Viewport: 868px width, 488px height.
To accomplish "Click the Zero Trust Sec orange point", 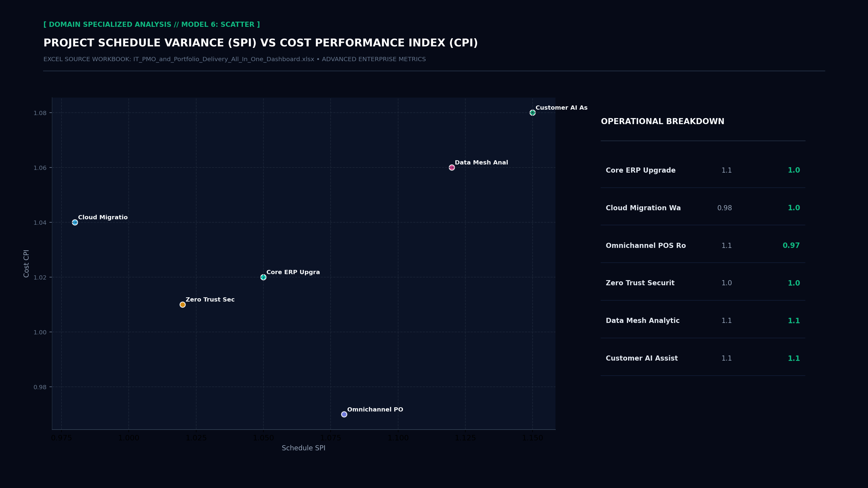I will click(x=183, y=305).
